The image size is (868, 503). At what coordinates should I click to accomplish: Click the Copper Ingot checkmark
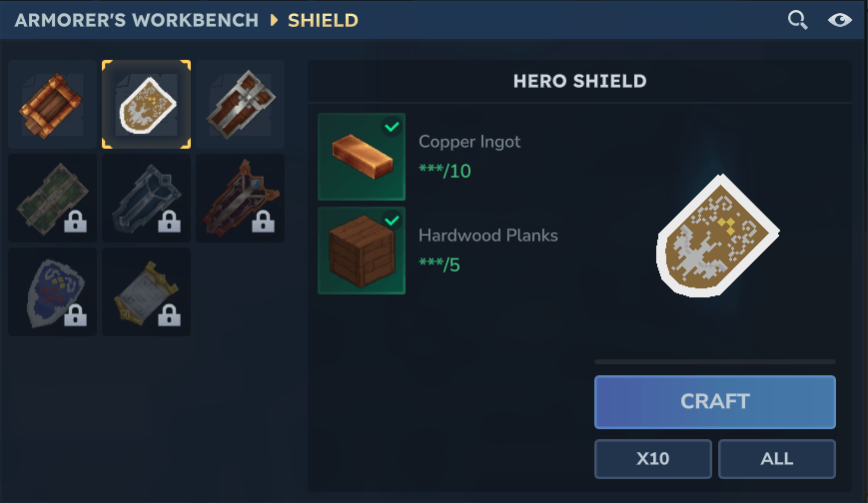[x=392, y=127]
